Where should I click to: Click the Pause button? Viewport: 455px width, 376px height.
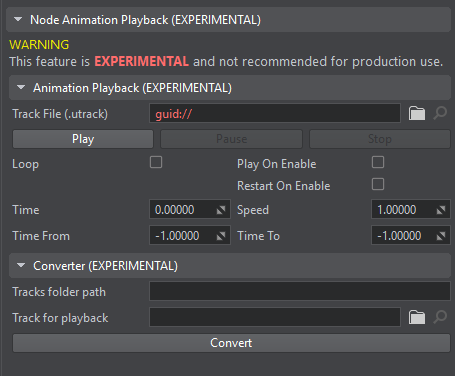point(231,139)
